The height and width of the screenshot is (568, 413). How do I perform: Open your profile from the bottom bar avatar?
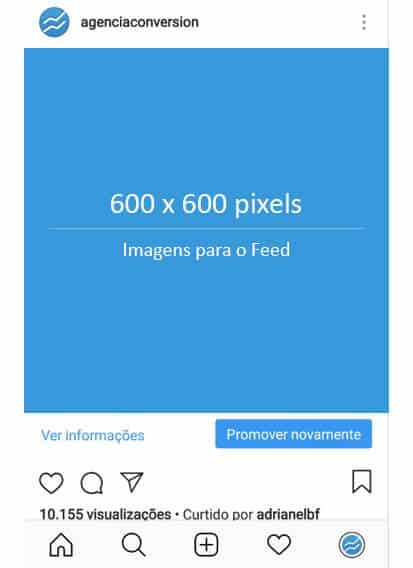(352, 545)
